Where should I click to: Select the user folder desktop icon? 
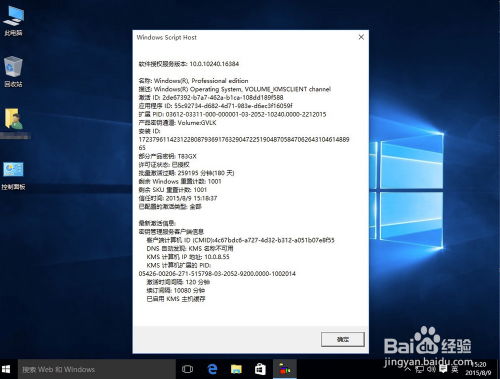point(14,123)
